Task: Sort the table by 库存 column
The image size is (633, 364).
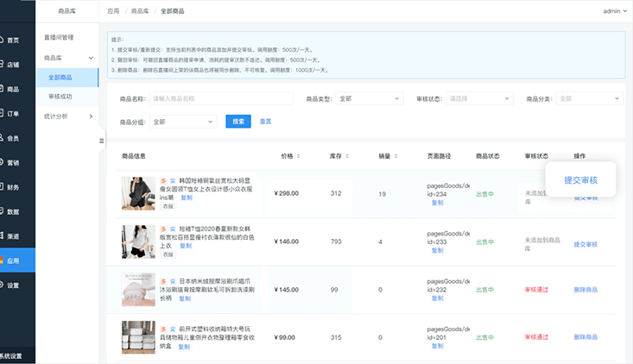Action: (339, 156)
